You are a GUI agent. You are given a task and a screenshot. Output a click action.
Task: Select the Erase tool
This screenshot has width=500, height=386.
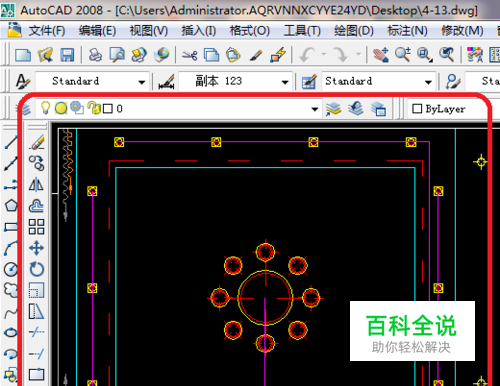36,142
